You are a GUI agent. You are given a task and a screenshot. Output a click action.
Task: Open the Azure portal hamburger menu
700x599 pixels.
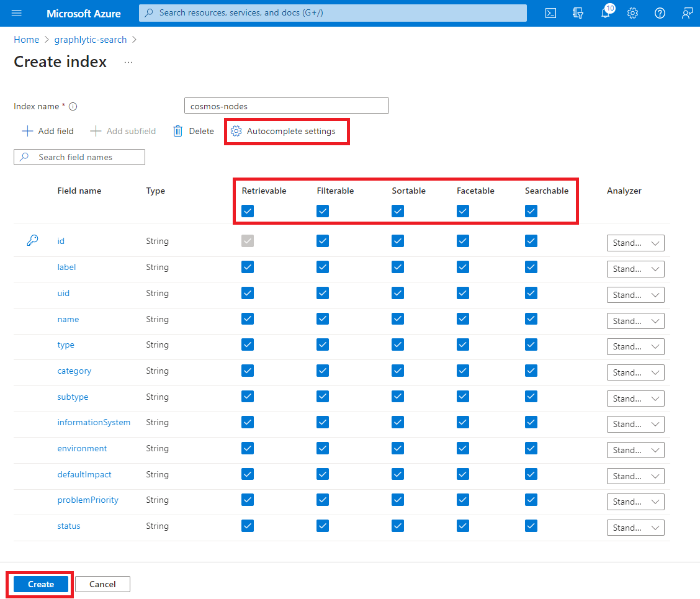point(17,13)
